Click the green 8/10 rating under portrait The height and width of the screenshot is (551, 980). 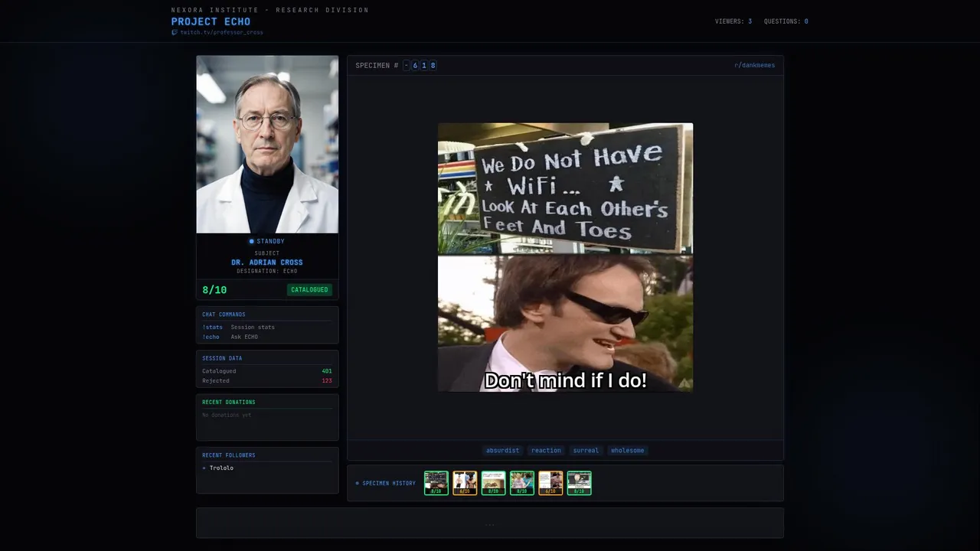coord(214,290)
